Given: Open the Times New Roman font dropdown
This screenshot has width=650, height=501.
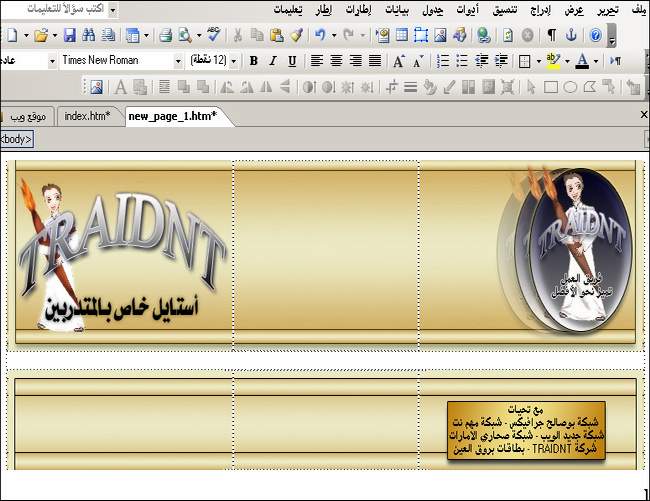Looking at the screenshot, I should click(x=181, y=61).
